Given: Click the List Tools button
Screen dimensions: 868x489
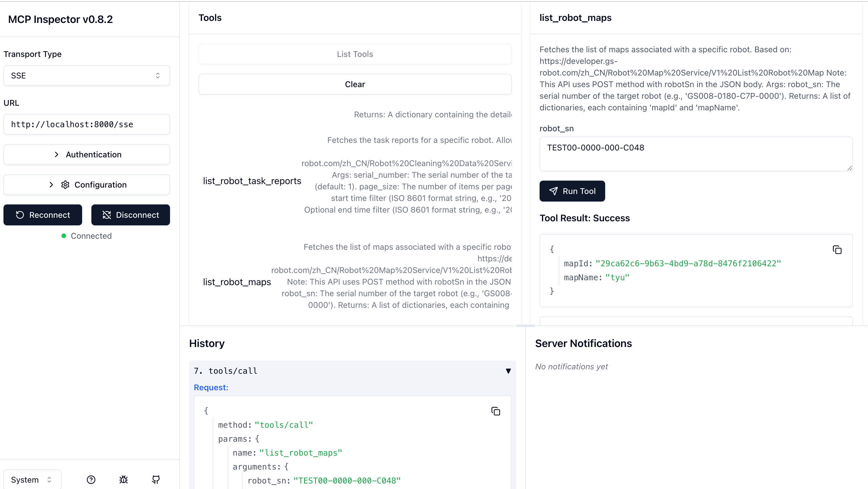Looking at the screenshot, I should tap(355, 54).
